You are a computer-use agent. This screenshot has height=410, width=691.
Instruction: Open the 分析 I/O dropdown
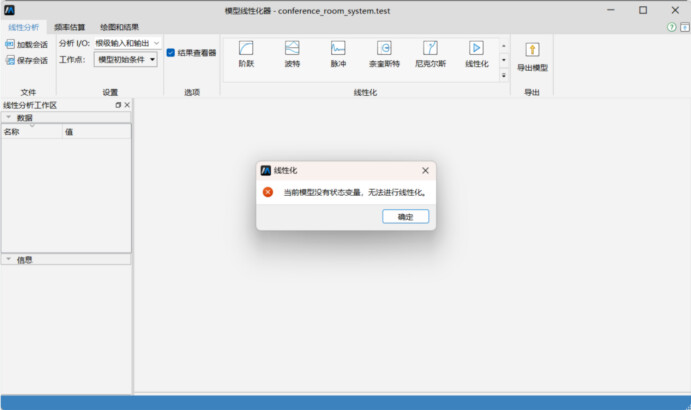127,43
